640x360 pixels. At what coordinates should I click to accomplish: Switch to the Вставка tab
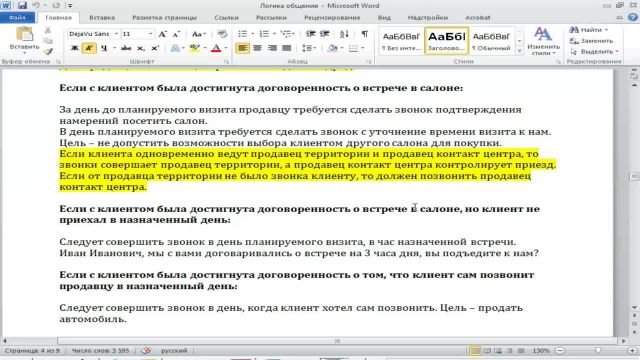(102, 18)
